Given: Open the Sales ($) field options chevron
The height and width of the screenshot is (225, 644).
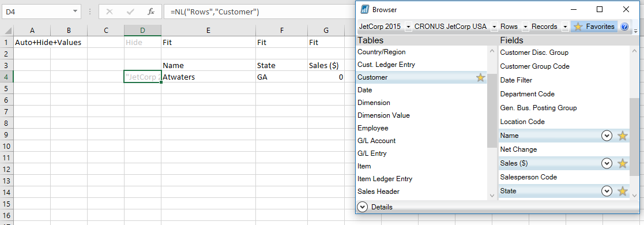Looking at the screenshot, I should [x=607, y=163].
